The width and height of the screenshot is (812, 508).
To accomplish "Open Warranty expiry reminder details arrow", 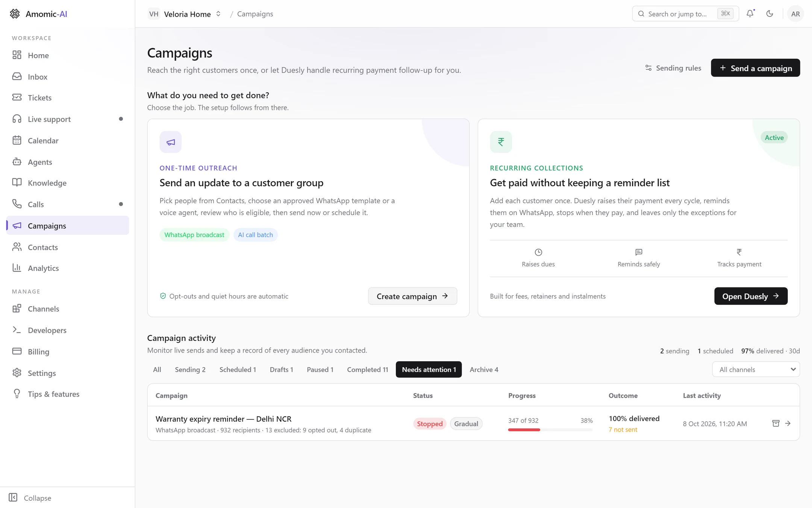I will [788, 423].
